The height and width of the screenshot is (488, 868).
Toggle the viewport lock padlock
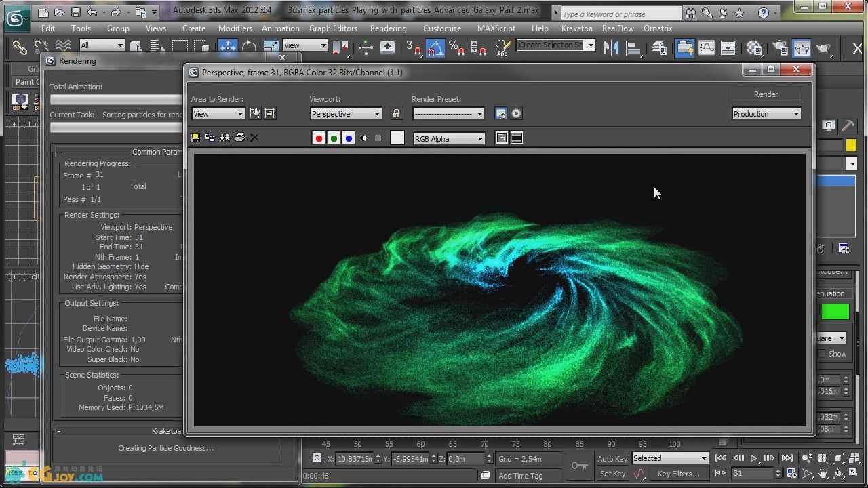pos(397,113)
